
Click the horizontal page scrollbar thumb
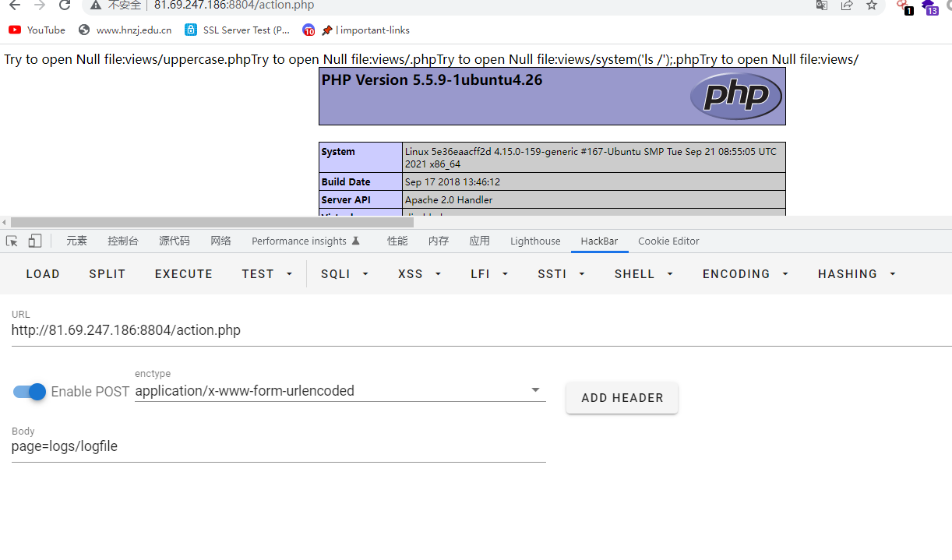click(212, 223)
